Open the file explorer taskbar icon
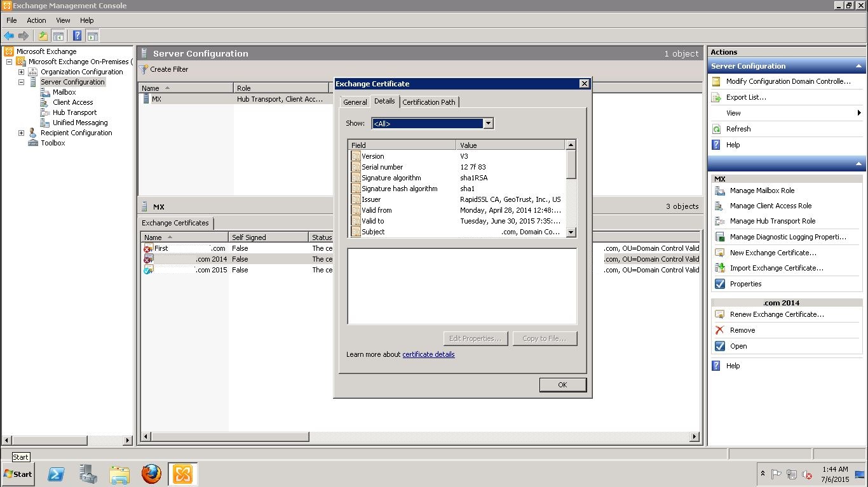 [119, 474]
